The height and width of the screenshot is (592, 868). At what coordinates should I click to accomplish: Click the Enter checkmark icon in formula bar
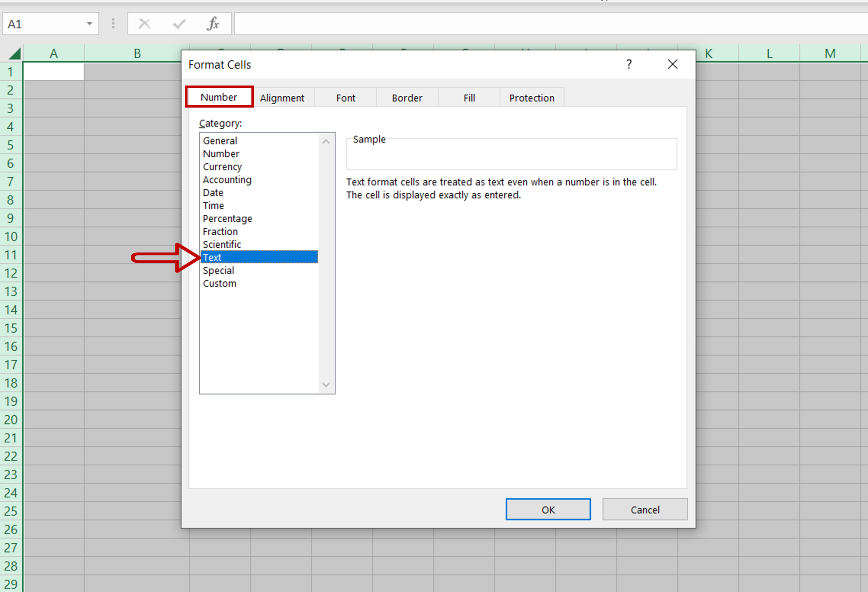click(179, 24)
